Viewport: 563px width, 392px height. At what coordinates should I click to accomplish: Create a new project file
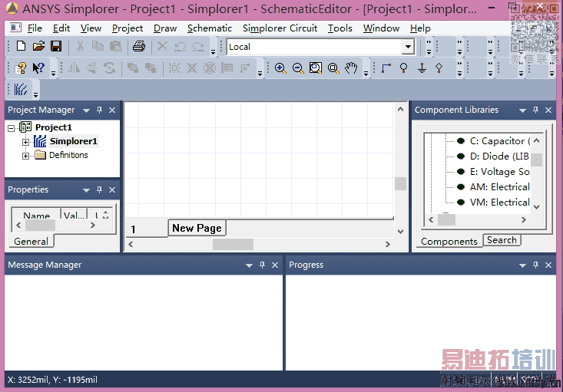tap(22, 46)
